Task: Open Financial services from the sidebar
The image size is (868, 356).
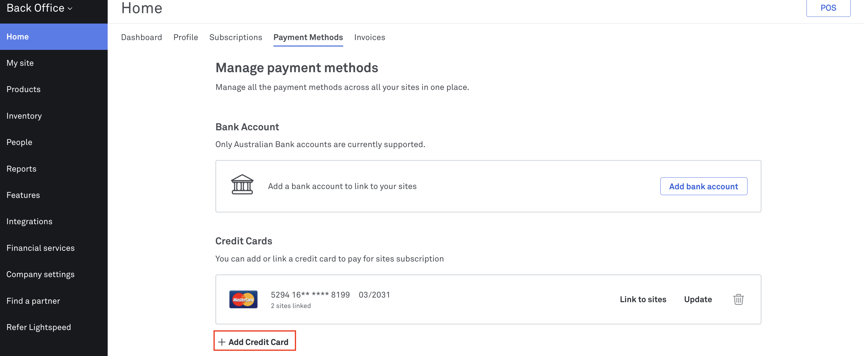Action: [x=40, y=248]
